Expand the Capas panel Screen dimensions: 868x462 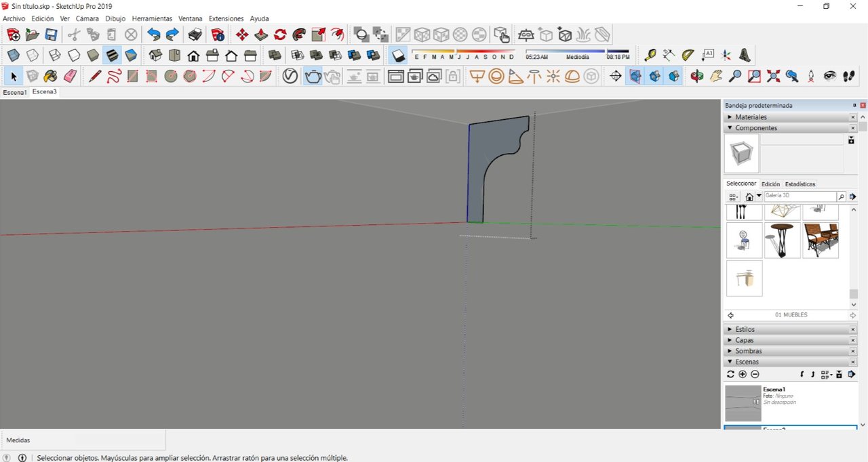click(x=744, y=340)
